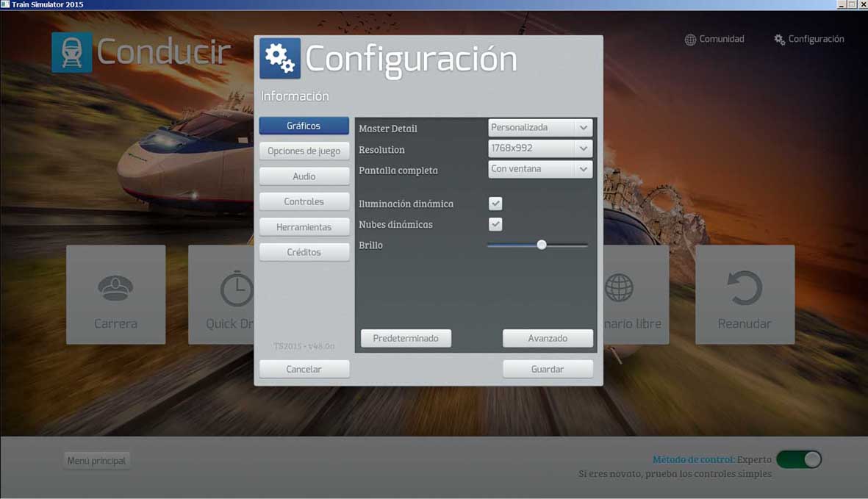The width and height of the screenshot is (868, 499).
Task: Switch to the Audio settings tab
Action: click(x=304, y=176)
